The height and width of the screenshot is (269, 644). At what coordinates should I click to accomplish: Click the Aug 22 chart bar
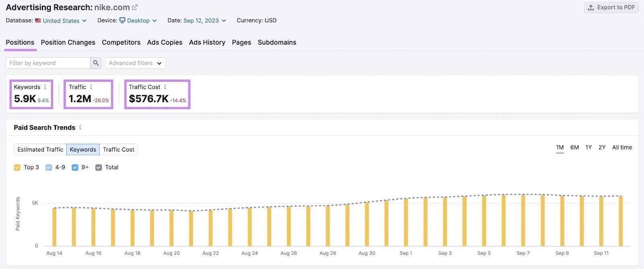[x=211, y=228]
